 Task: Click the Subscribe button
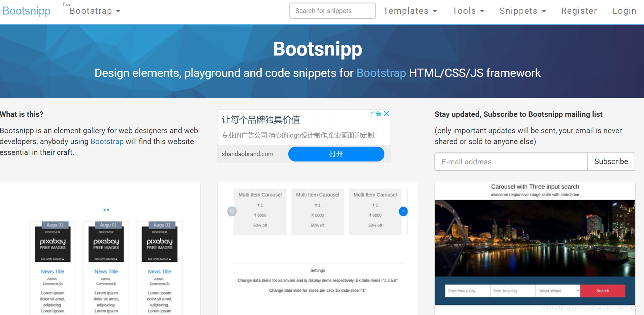(611, 161)
